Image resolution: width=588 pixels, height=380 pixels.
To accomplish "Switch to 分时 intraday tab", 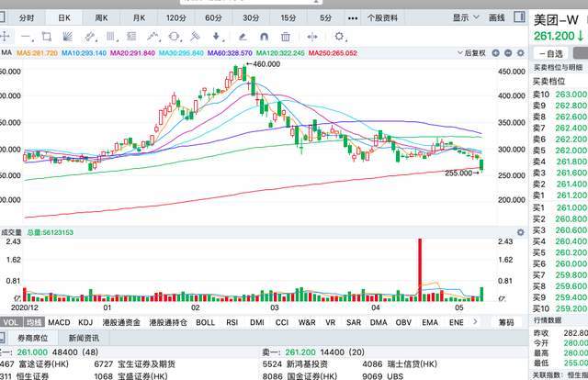I will tap(27, 18).
